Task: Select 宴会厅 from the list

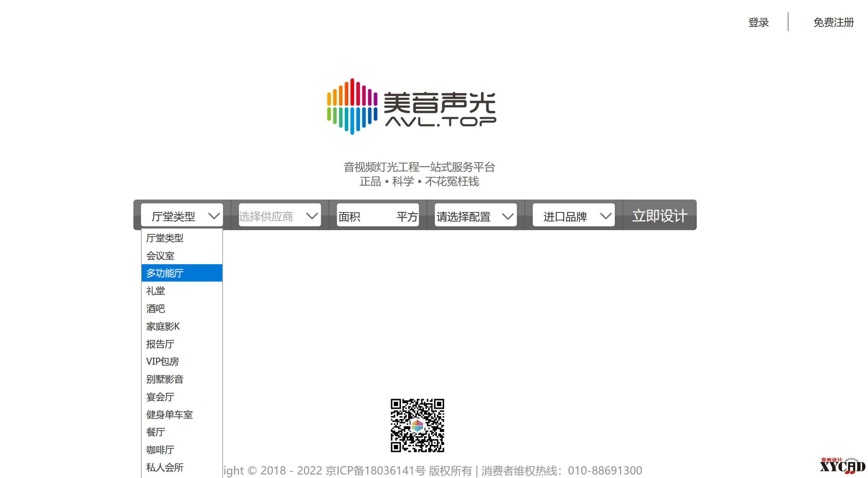Action: (182, 397)
